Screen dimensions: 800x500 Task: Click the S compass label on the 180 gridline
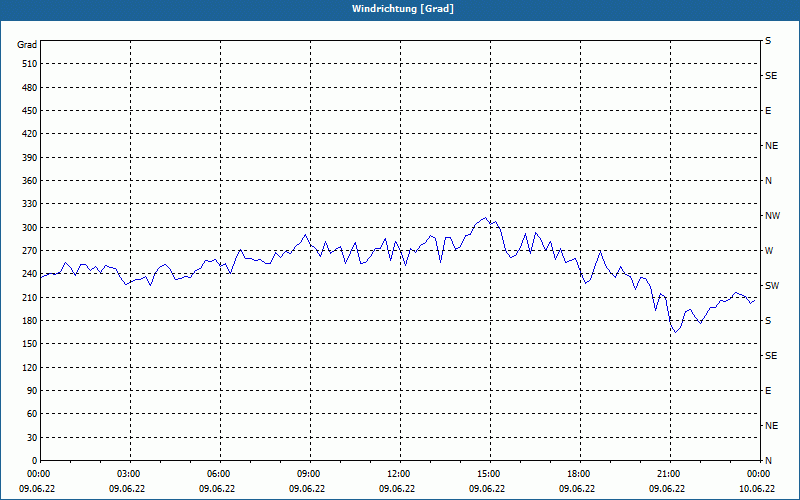(x=768, y=321)
